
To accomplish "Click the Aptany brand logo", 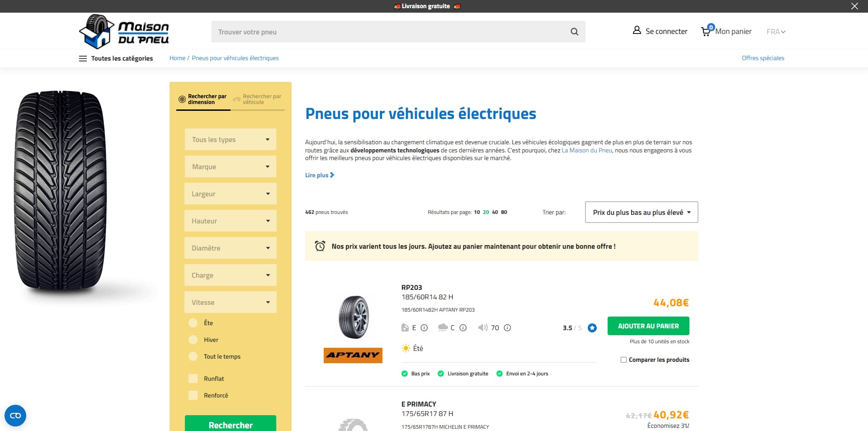I will [x=353, y=355].
